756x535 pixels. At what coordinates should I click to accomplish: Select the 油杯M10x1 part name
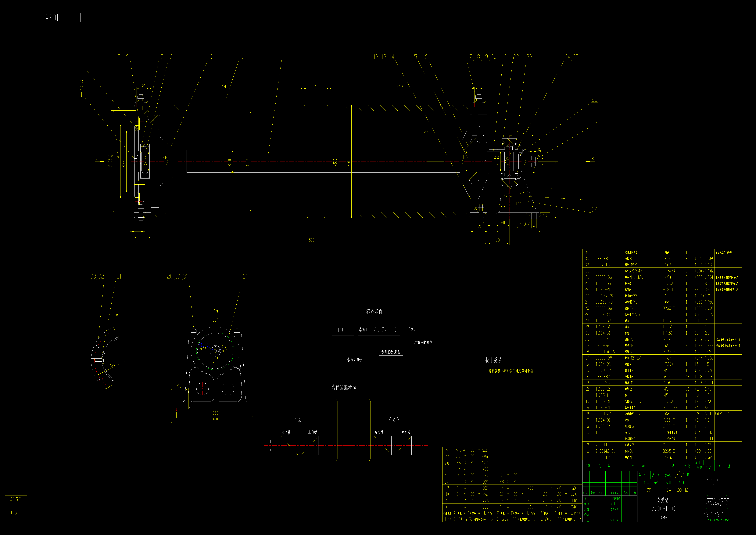[x=631, y=302]
